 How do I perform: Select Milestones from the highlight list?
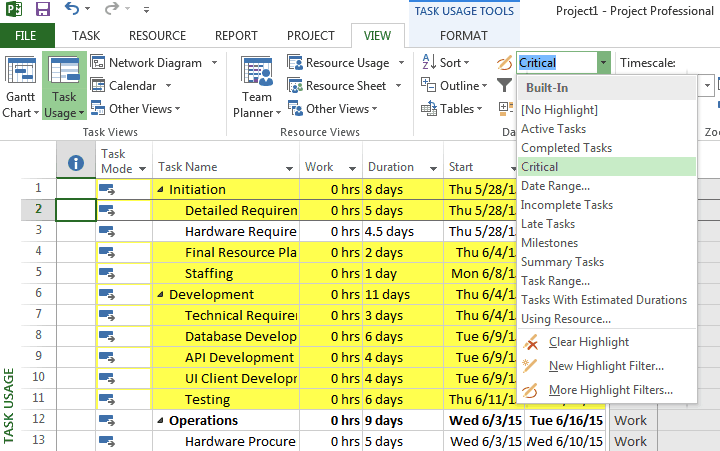tap(549, 243)
